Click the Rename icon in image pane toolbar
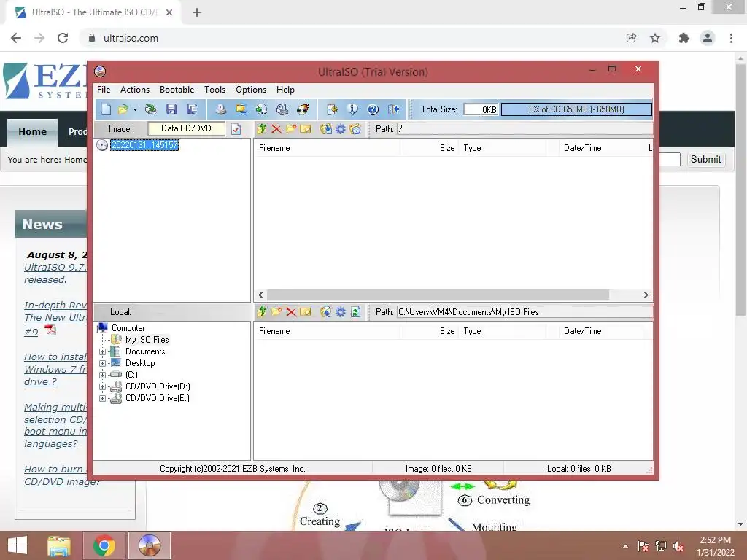 point(306,129)
